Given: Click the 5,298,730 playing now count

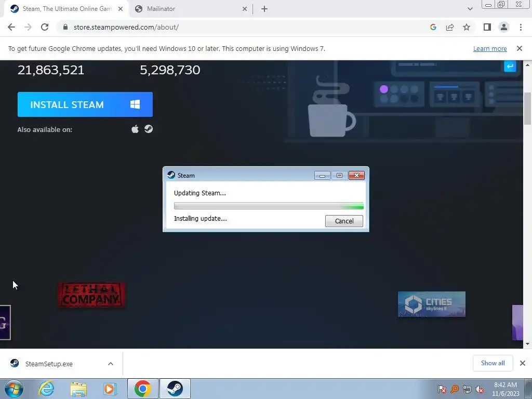Looking at the screenshot, I should 170,70.
